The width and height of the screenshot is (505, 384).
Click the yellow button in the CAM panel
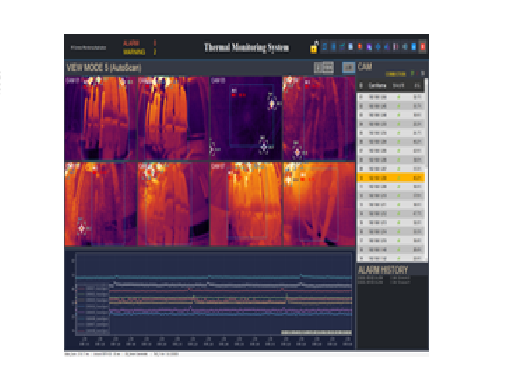(396, 74)
